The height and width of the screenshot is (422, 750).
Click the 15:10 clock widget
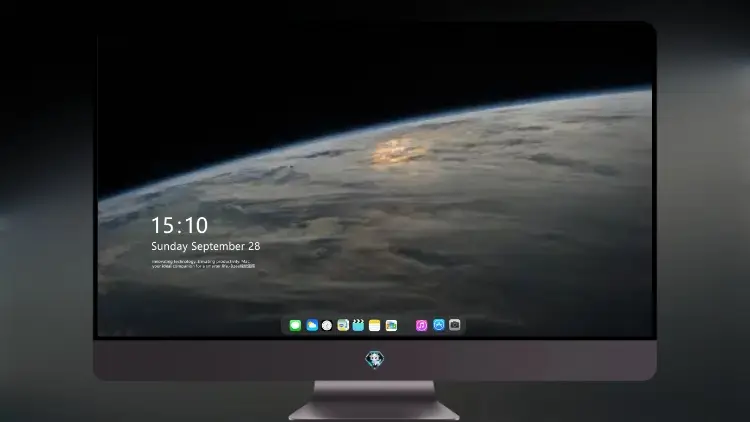click(x=179, y=225)
